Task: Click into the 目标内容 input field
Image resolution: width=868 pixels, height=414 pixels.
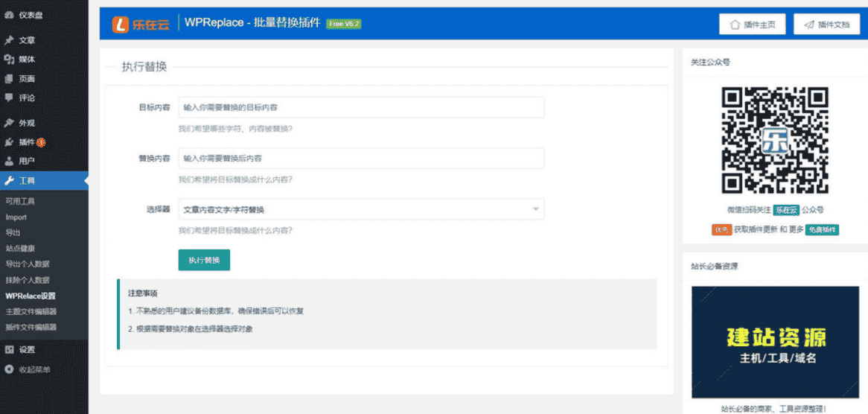Action: (361, 107)
